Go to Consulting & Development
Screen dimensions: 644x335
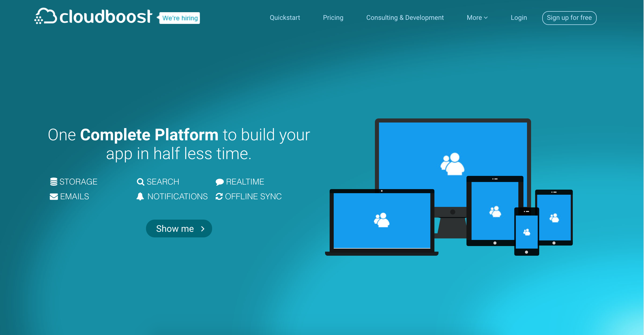click(x=405, y=18)
